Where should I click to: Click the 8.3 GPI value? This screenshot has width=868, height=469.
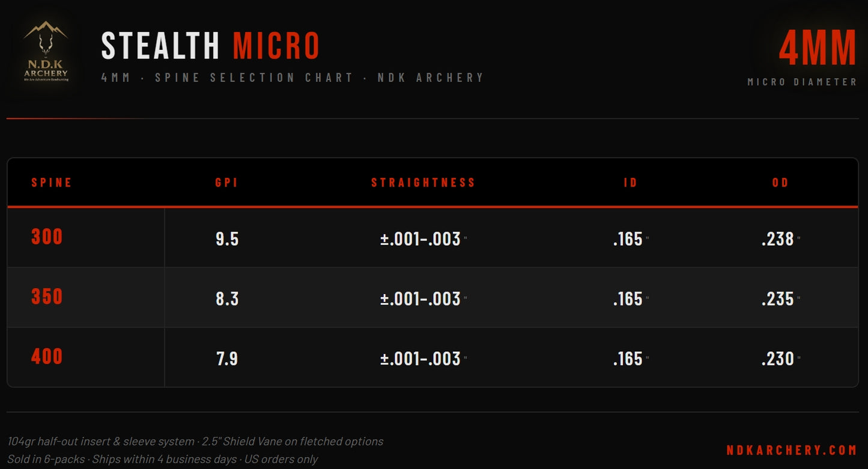pyautogui.click(x=227, y=299)
